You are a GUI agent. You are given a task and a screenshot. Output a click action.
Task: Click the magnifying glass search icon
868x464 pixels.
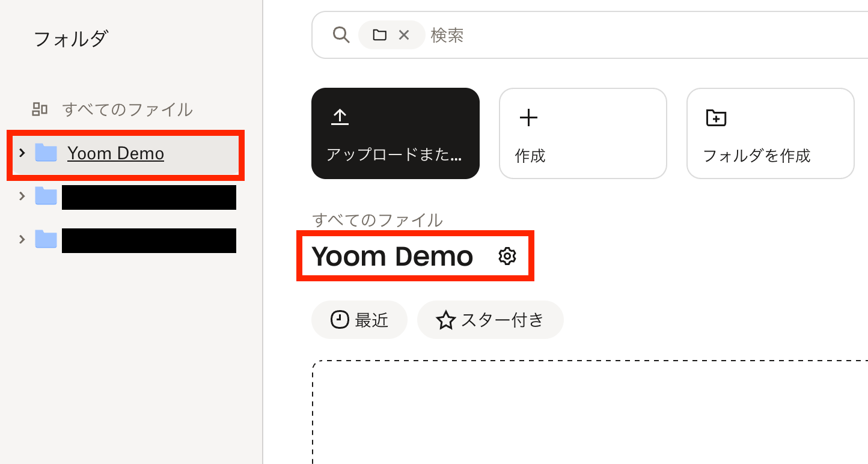(341, 35)
